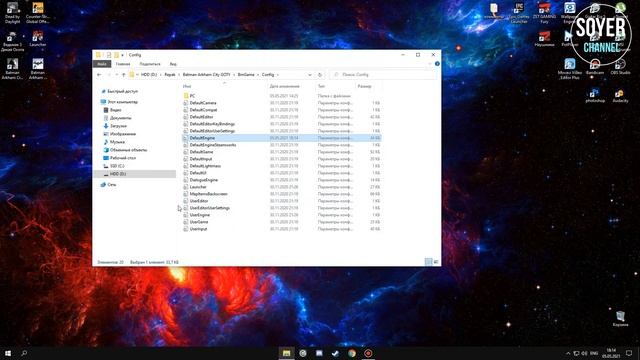Click HDD (D:) breadcrumb in address bar
The image size is (640, 360).
click(149, 75)
